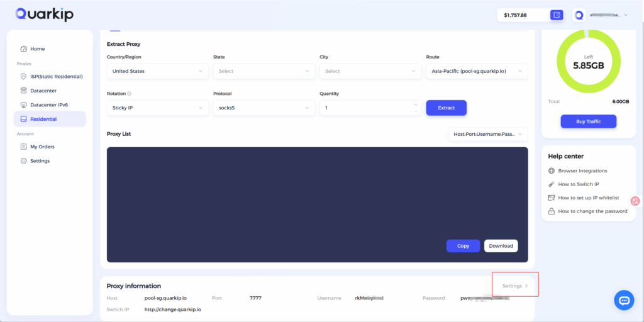The width and height of the screenshot is (644, 322).
Task: Expand the Country/Region dropdown
Action: (158, 71)
